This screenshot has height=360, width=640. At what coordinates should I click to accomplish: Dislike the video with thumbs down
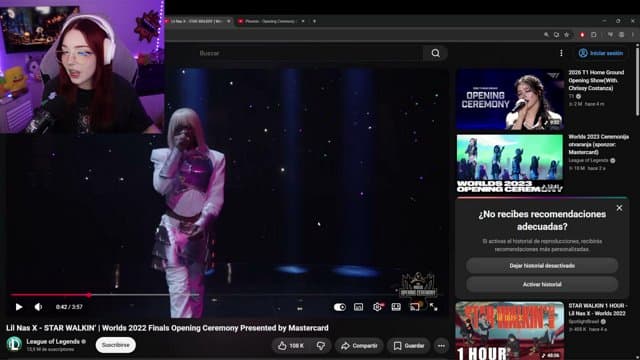(x=321, y=346)
